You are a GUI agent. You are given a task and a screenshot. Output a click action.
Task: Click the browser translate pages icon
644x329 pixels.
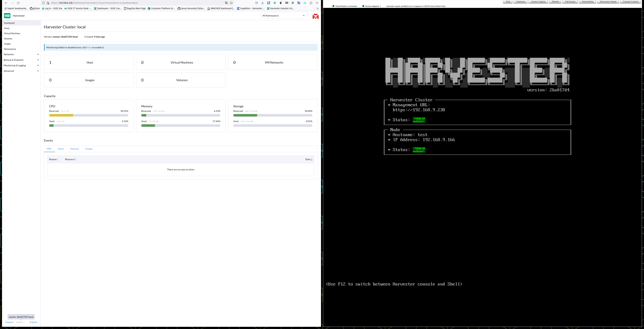[227, 3]
